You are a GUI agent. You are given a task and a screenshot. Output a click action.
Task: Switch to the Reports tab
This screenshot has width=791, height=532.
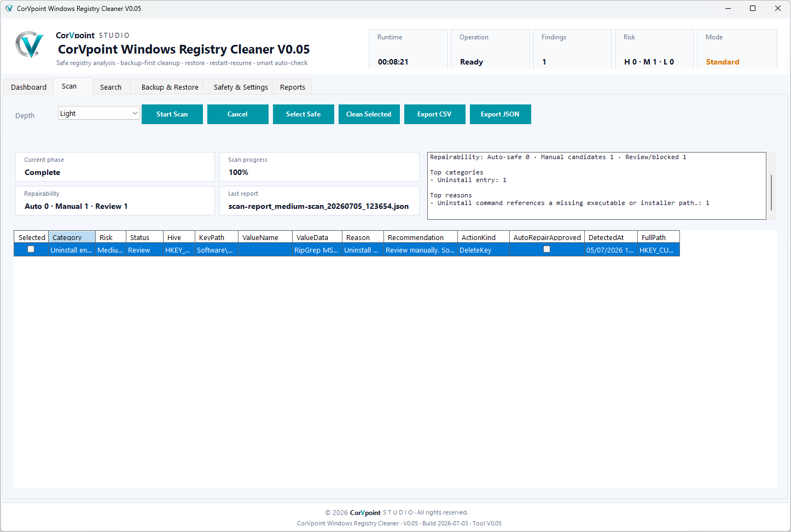(x=293, y=87)
